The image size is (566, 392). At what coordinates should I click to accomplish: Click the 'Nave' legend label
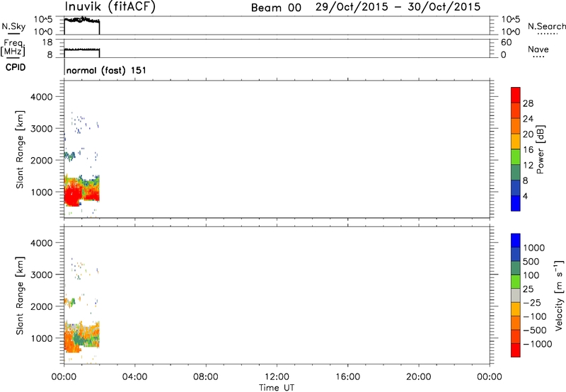tap(538, 49)
